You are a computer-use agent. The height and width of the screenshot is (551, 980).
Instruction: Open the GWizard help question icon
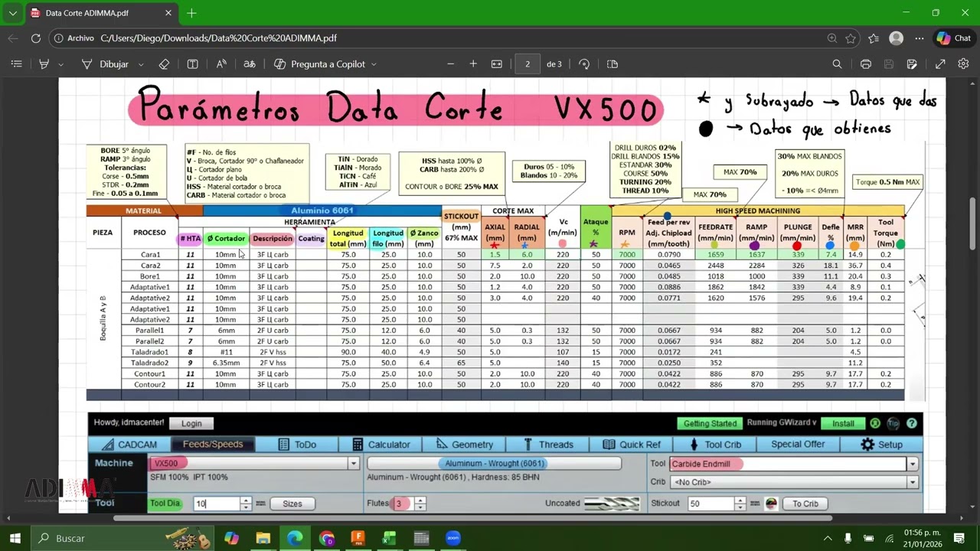point(911,423)
